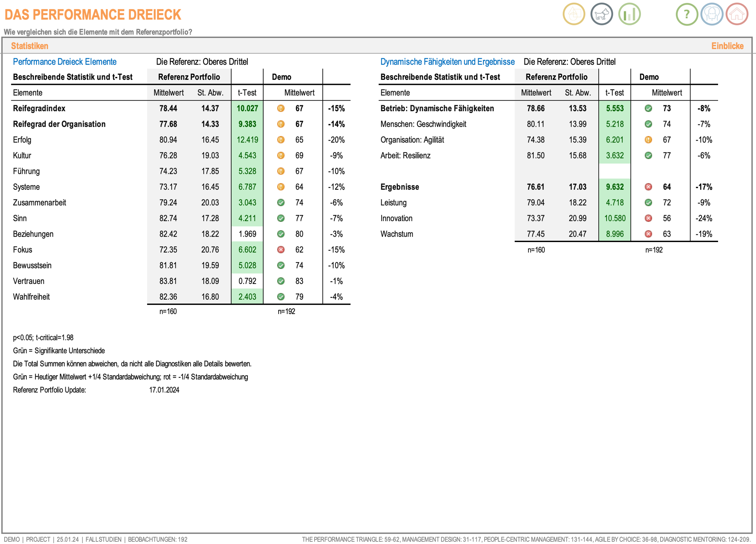Click the green check icon for Zusammenarbeit
The height and width of the screenshot is (544, 756).
pyautogui.click(x=281, y=202)
